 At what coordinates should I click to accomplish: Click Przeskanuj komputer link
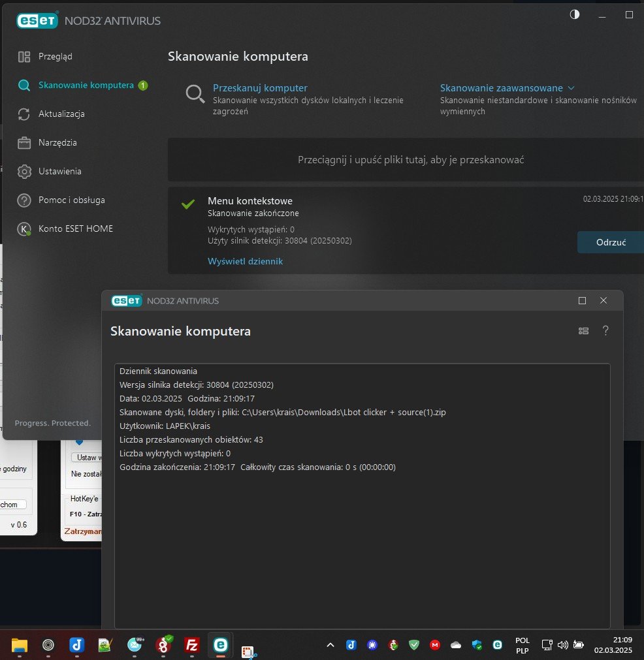260,88
